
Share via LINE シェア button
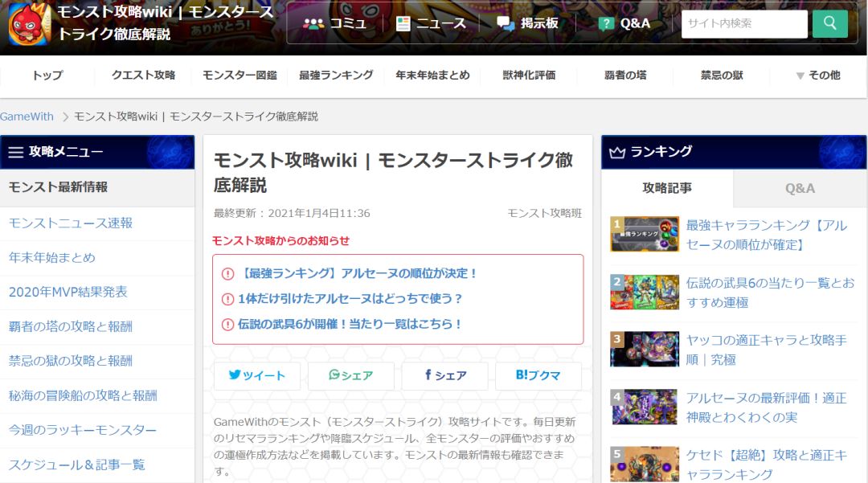click(x=351, y=375)
